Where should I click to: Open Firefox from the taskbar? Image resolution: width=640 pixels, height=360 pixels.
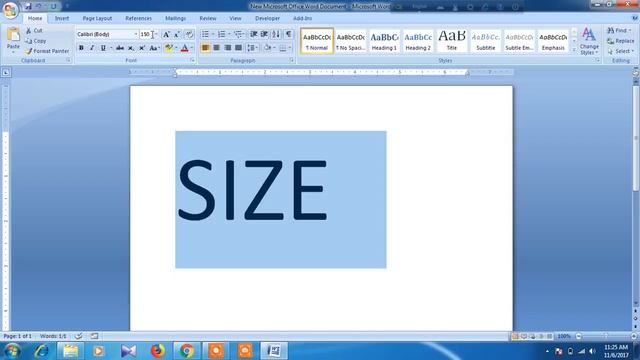(x=157, y=351)
